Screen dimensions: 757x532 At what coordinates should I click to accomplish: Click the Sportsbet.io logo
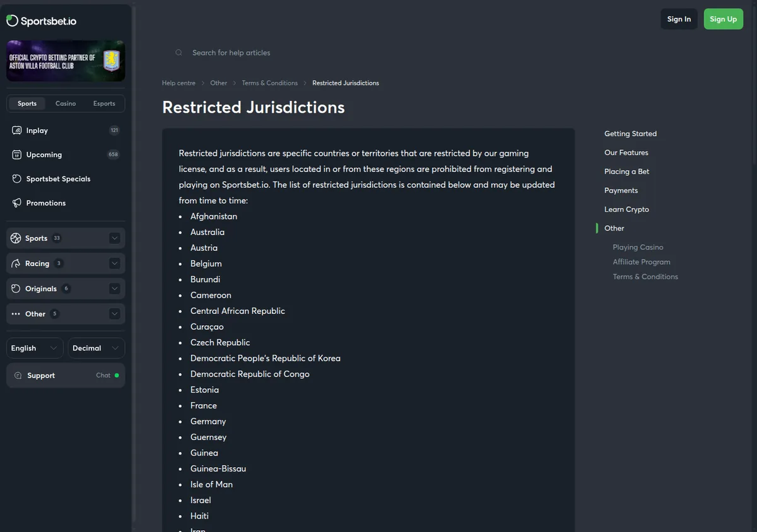[42, 21]
